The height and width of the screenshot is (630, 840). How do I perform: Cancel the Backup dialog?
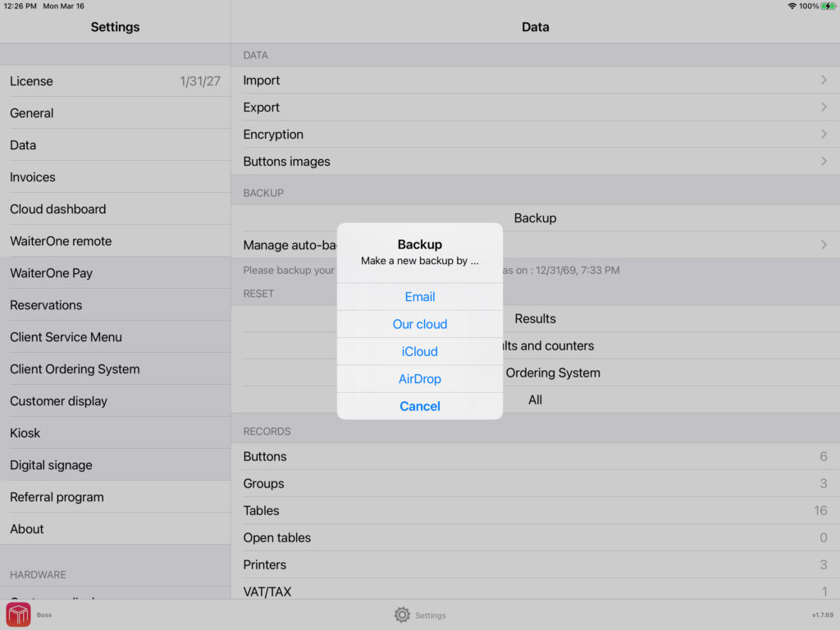pyautogui.click(x=420, y=406)
